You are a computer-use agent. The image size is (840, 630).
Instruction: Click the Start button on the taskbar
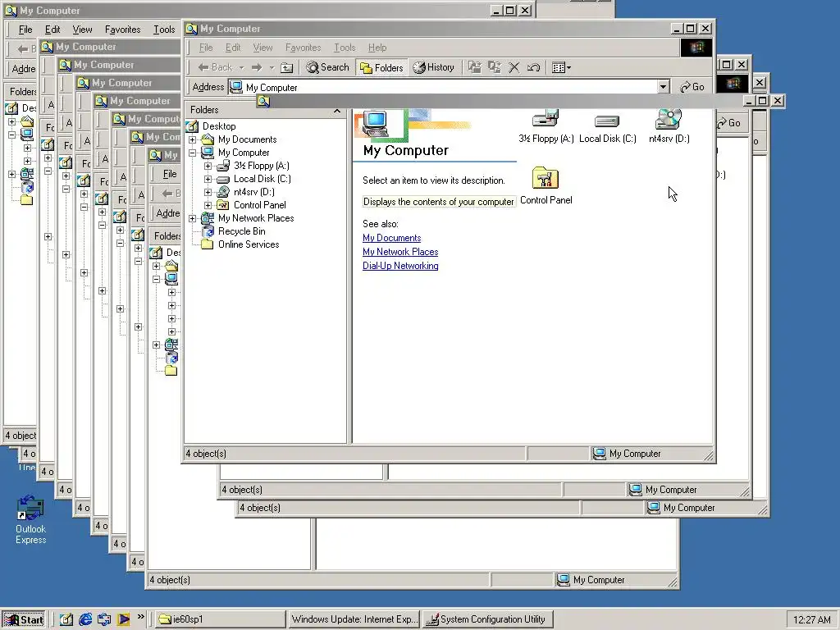tap(23, 620)
